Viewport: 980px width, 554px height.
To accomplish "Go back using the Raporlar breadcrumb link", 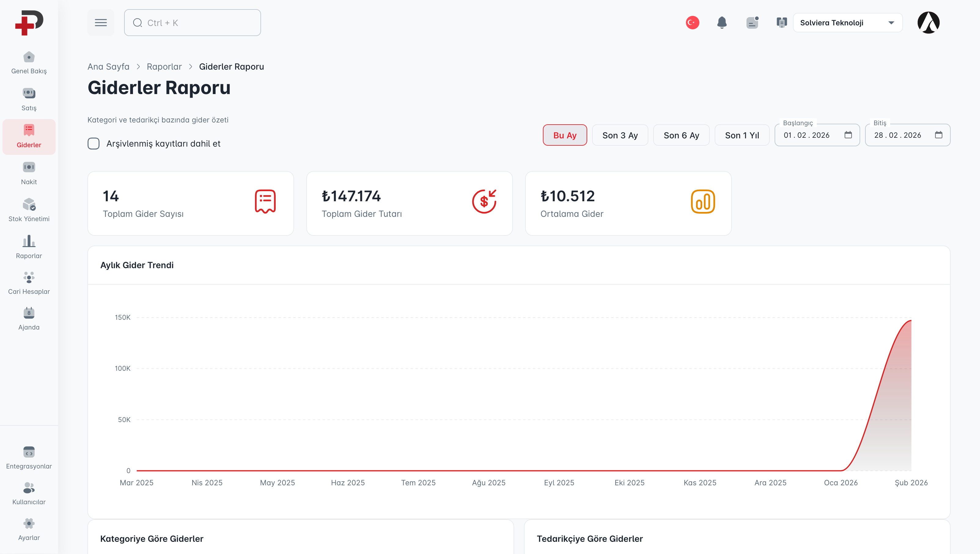I will tap(164, 67).
